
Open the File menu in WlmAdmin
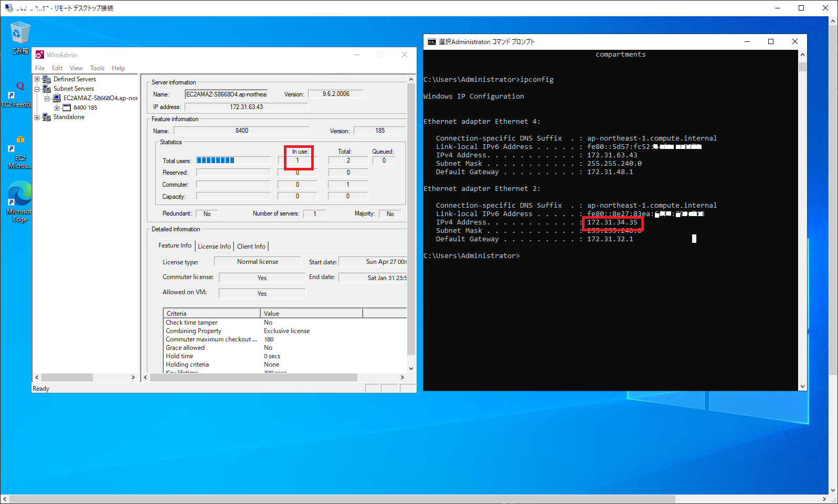coord(40,68)
